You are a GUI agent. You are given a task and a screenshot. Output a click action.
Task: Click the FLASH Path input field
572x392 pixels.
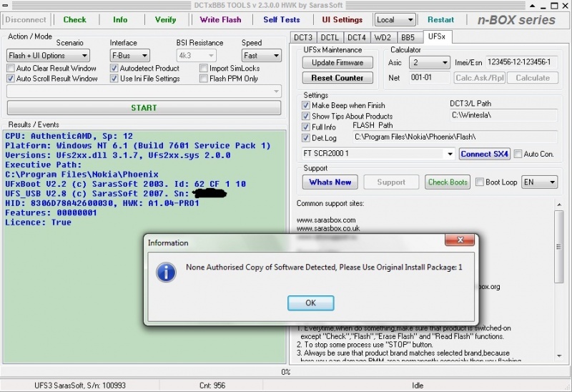[455, 137]
